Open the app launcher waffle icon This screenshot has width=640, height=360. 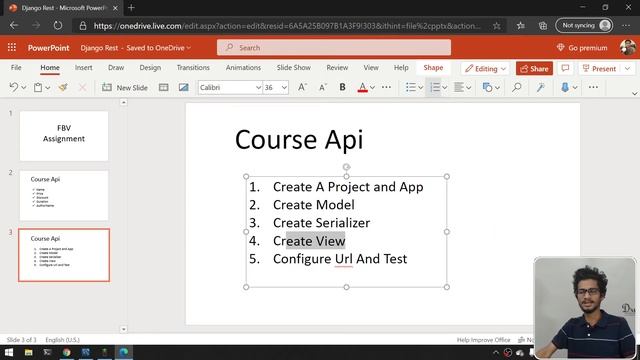12,47
